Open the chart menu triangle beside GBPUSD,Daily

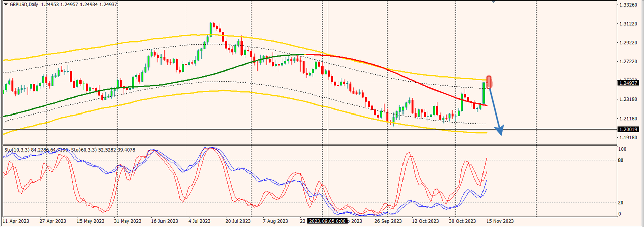click(x=5, y=4)
